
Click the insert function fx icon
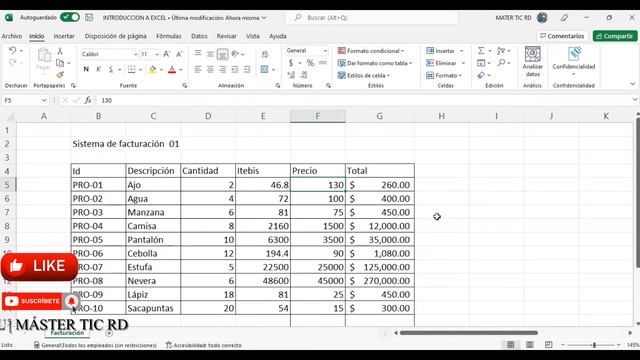(x=88, y=100)
